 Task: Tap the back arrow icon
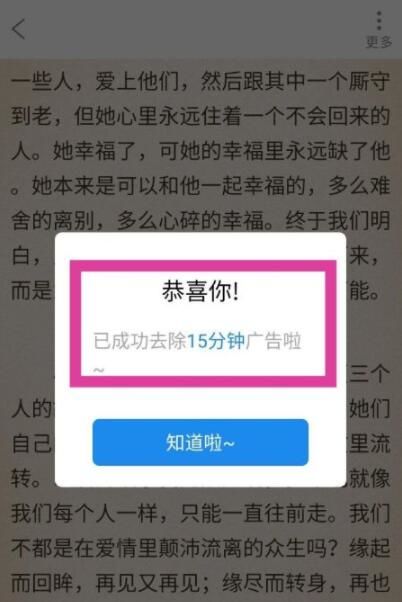[18, 29]
